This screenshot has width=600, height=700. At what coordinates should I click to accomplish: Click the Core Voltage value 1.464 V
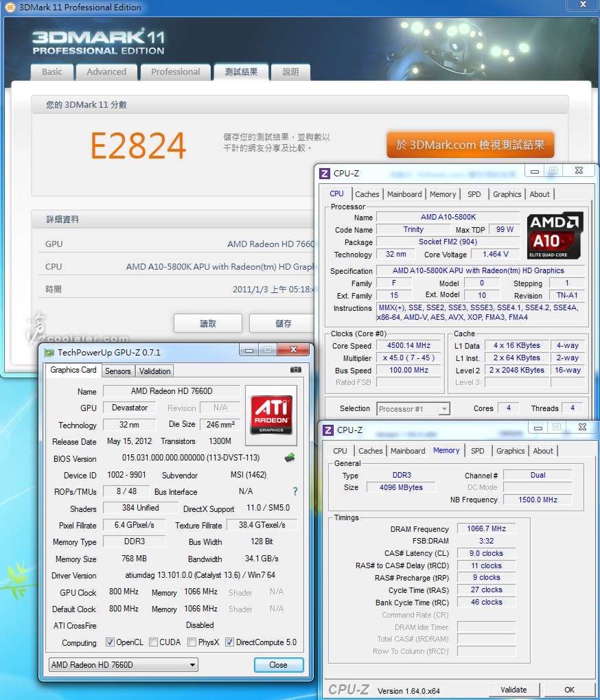[496, 254]
